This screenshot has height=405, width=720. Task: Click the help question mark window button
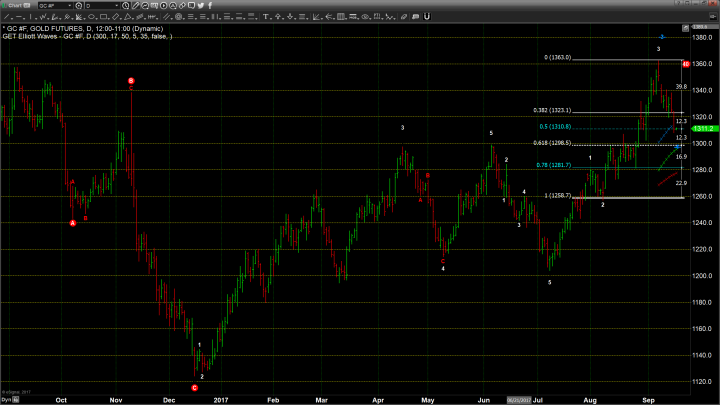tap(678, 3)
